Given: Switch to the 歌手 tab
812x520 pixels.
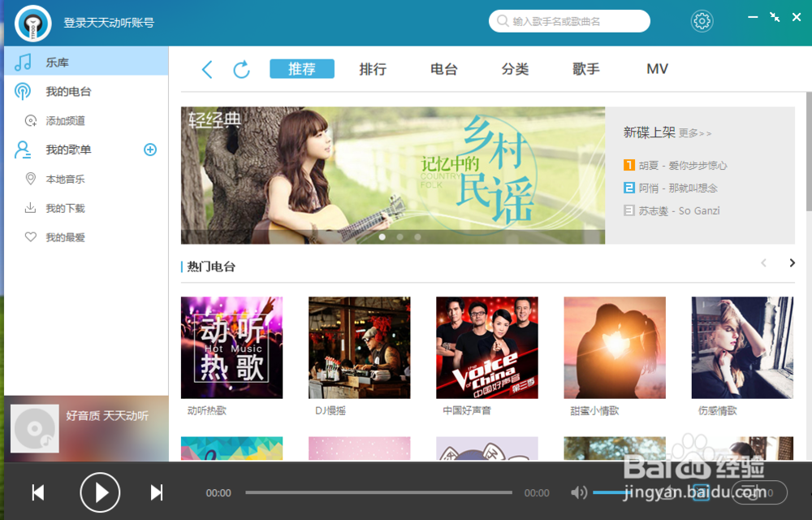Looking at the screenshot, I should pos(585,69).
